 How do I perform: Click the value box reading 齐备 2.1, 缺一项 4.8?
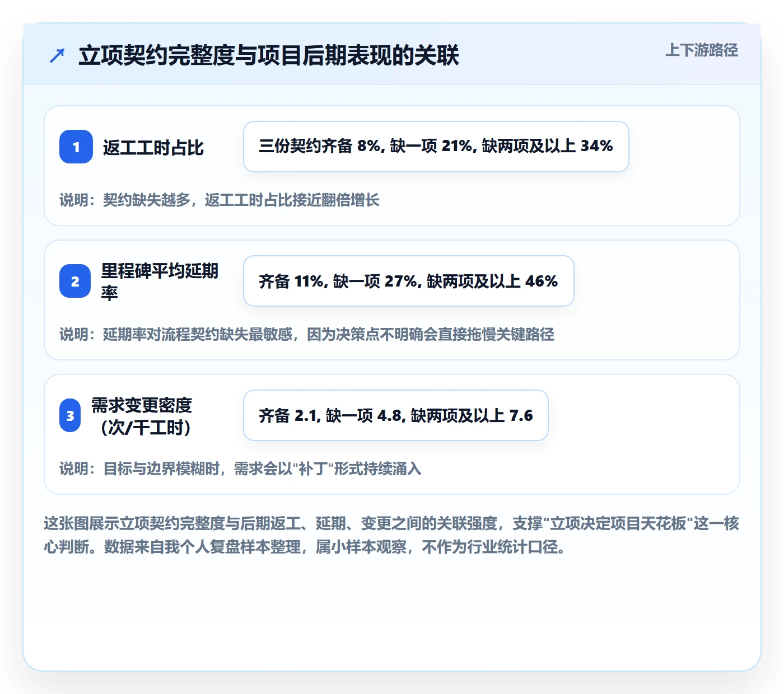396,415
